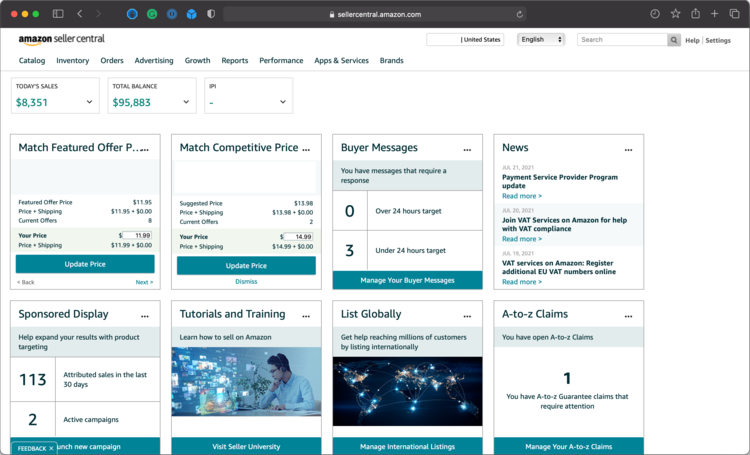750x455 pixels.
Task: Open the Buyer Messages card options menu
Action: 467,149
